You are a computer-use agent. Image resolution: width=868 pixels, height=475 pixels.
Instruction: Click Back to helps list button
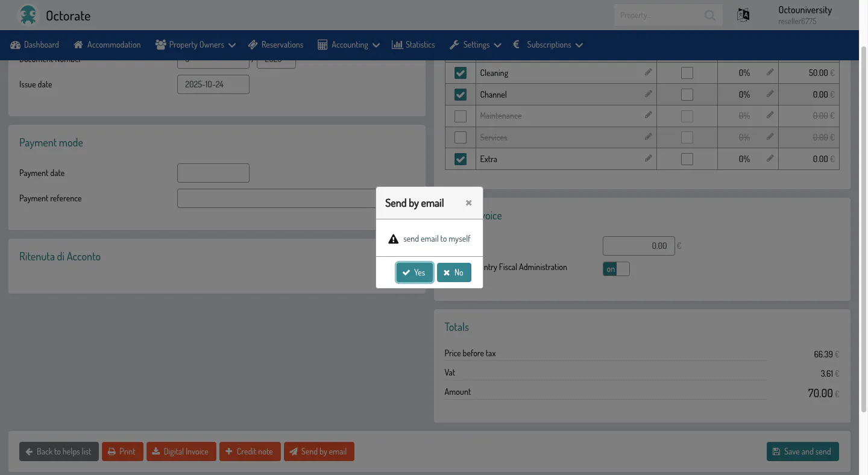point(58,451)
